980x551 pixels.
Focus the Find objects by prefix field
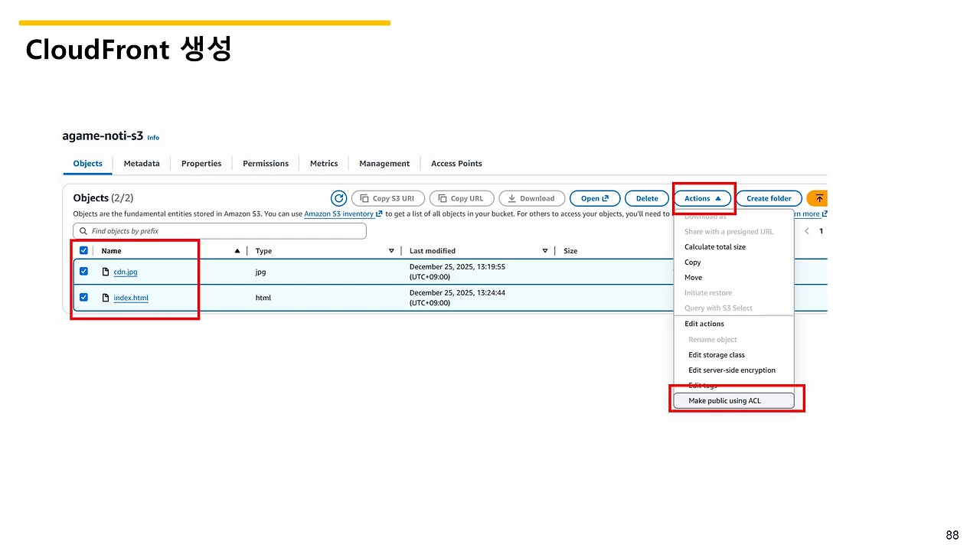coord(220,231)
